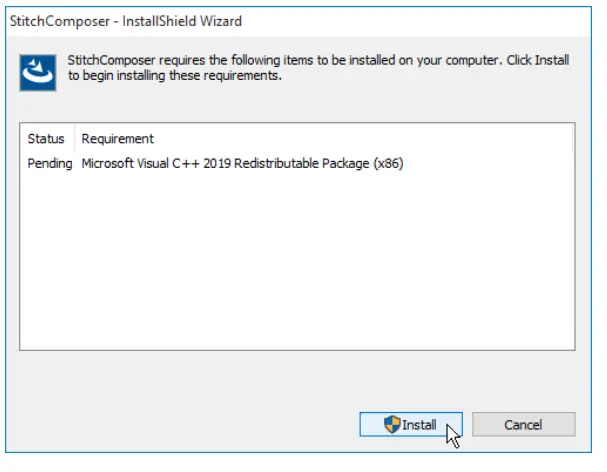Viewport: 607px width, 472px height.
Task: Click the StitchComposer - InstallShield Wizard title text
Action: 125,20
